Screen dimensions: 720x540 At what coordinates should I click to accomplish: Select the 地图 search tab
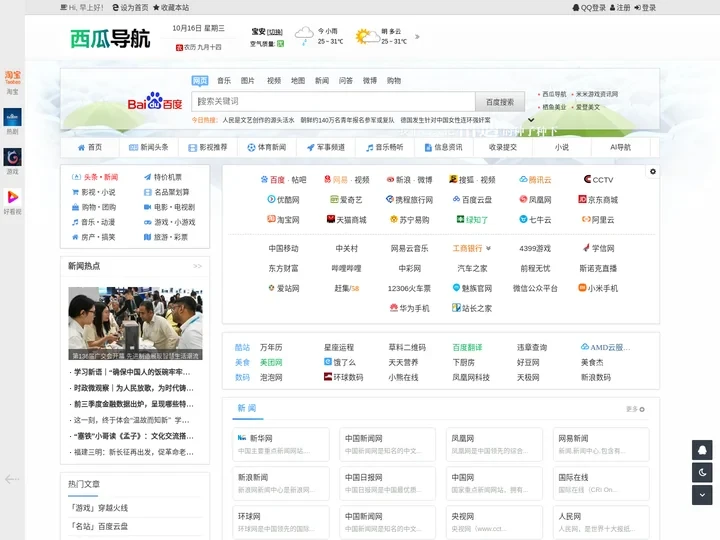click(x=298, y=81)
